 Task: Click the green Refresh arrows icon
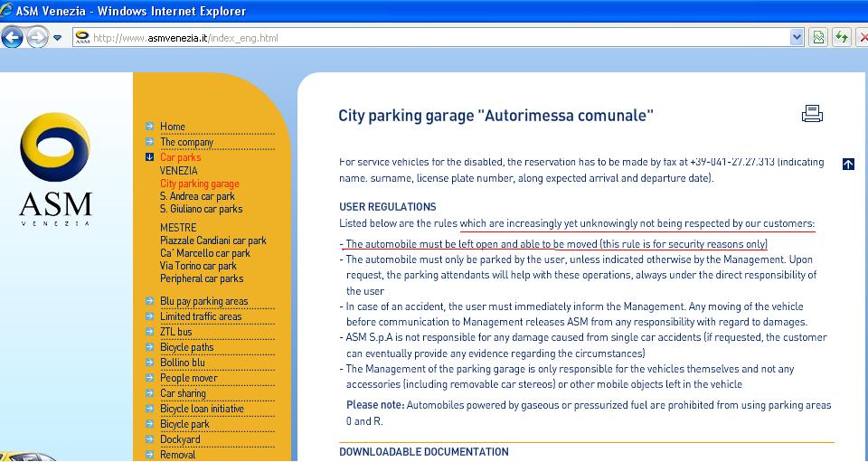(842, 38)
